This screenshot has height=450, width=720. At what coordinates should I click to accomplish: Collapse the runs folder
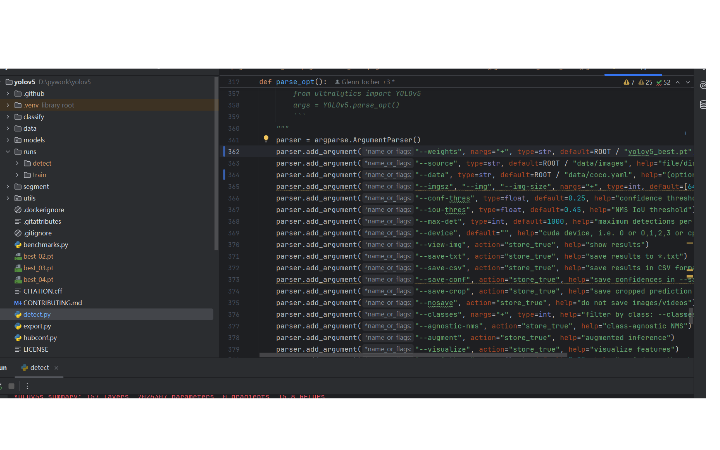click(x=8, y=152)
